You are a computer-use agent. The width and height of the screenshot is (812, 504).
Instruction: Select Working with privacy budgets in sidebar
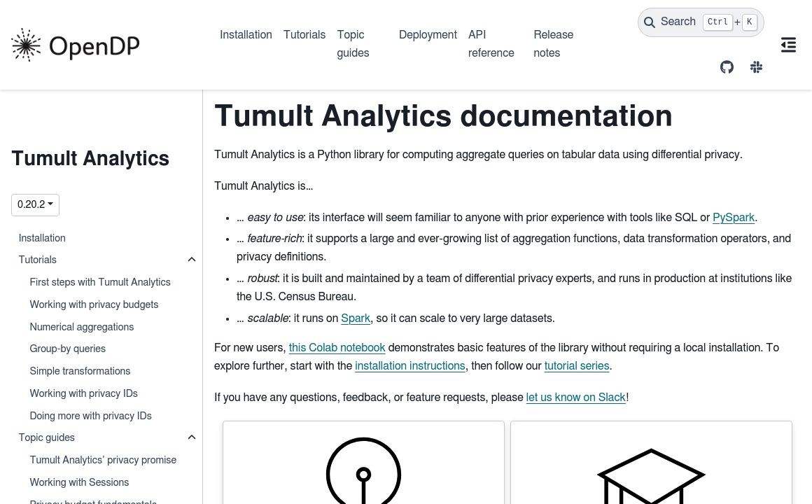(94, 304)
